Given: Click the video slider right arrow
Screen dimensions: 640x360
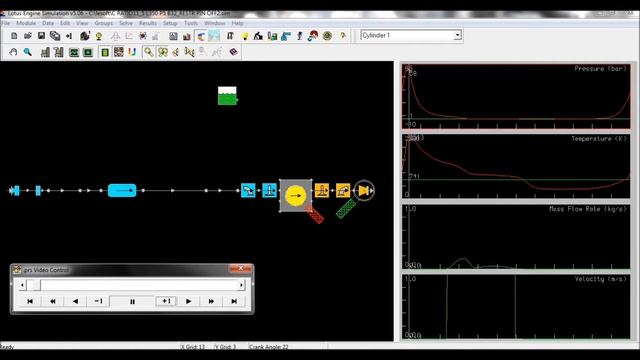Looking at the screenshot, I should (x=241, y=285).
